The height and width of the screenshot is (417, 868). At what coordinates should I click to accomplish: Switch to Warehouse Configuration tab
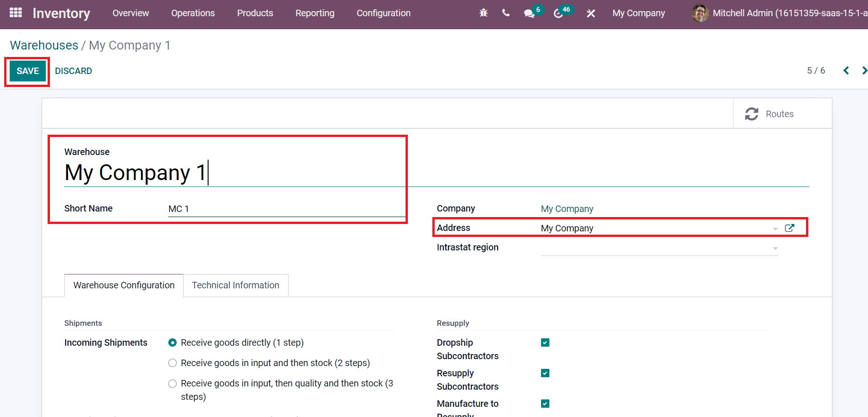(x=124, y=285)
